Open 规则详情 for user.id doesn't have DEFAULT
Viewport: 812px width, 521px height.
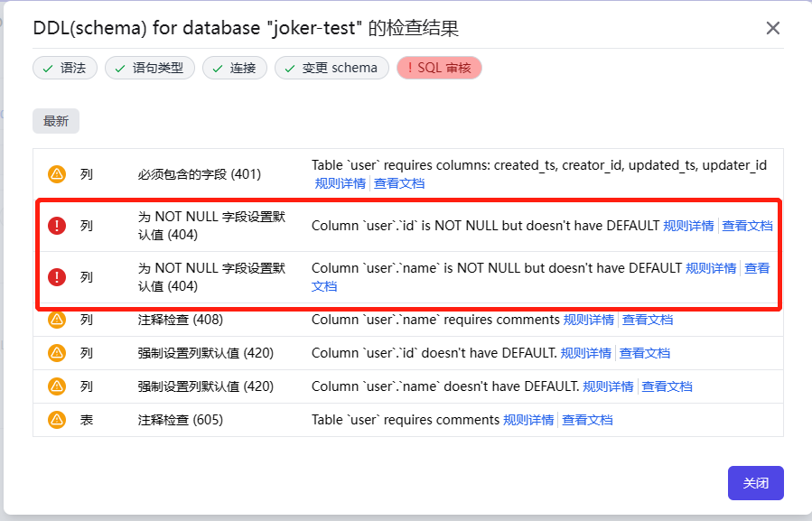pyautogui.click(x=585, y=353)
